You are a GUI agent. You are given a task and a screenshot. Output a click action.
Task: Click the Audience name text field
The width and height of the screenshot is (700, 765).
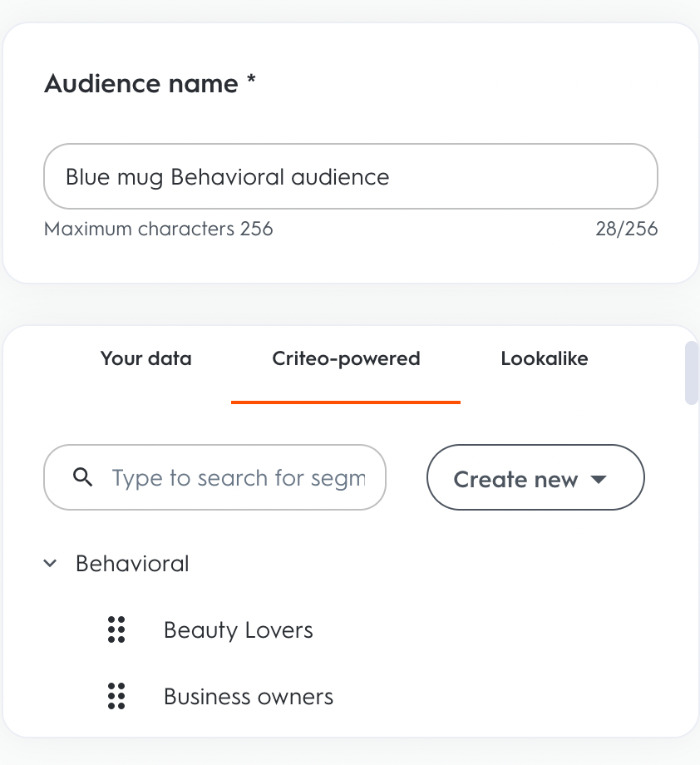point(350,176)
